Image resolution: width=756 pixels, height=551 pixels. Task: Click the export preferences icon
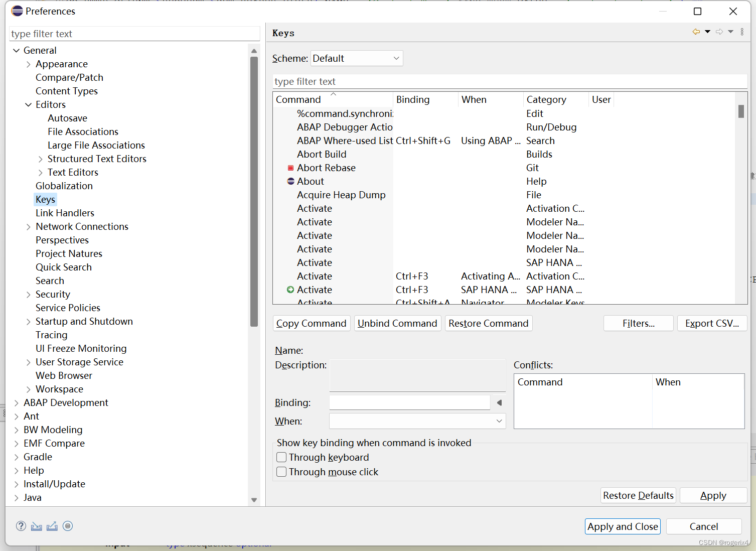coord(52,526)
